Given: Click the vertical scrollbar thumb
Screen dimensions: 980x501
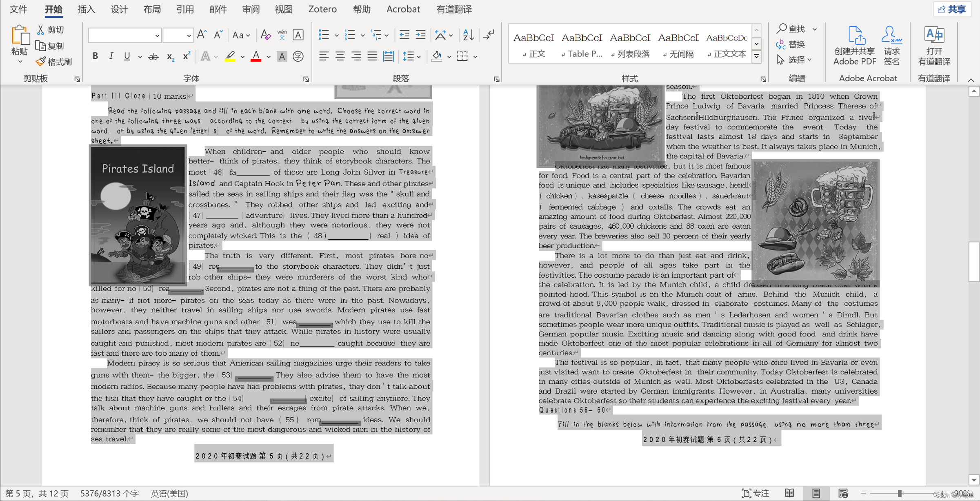Looking at the screenshot, I should 973,262.
